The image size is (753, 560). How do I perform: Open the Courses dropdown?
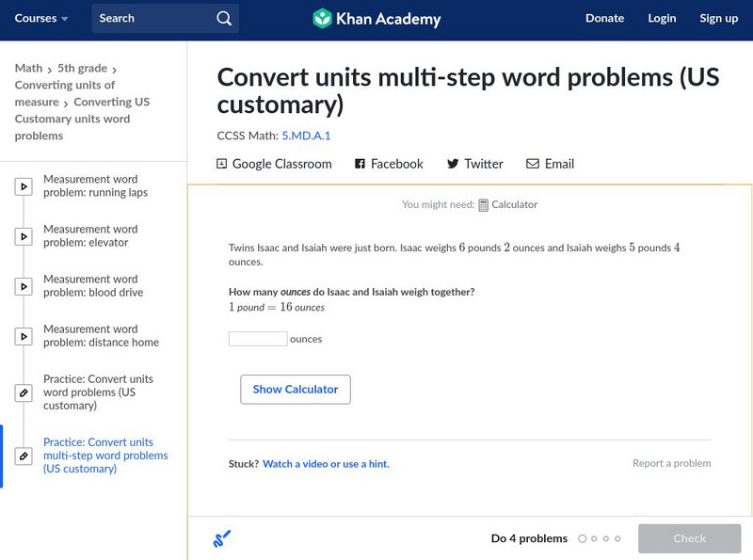click(x=41, y=18)
